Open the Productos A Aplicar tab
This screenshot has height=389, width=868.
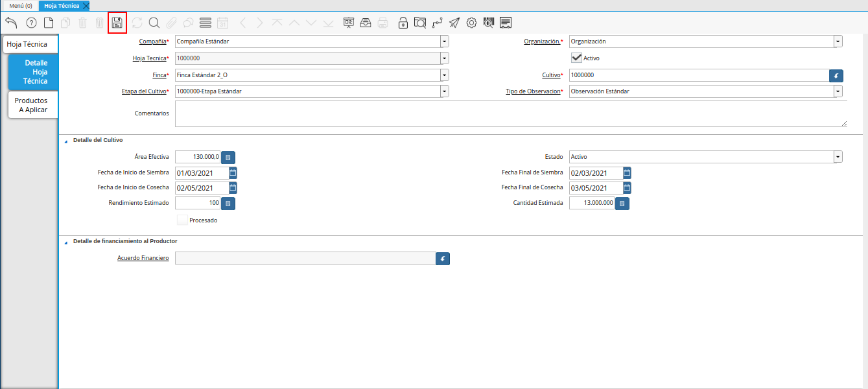click(x=32, y=105)
